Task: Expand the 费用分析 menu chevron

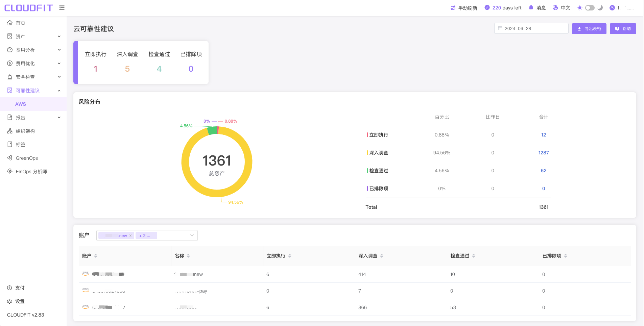Action: pos(59,50)
